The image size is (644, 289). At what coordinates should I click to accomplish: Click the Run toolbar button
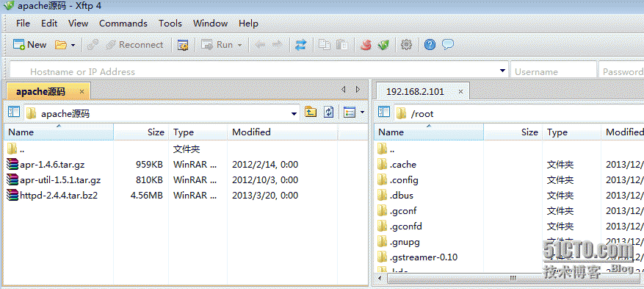[x=217, y=45]
